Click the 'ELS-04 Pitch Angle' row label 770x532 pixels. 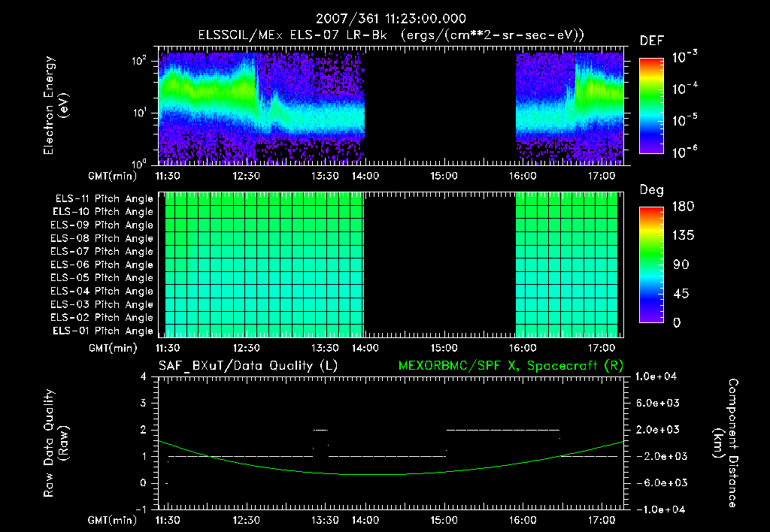pos(102,292)
